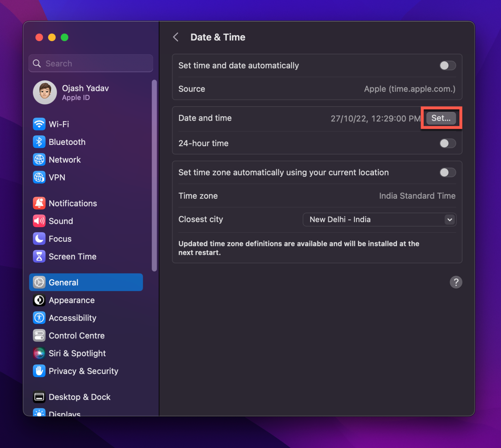The image size is (501, 448).
Task: Select the Notifications bell icon
Action: click(39, 203)
